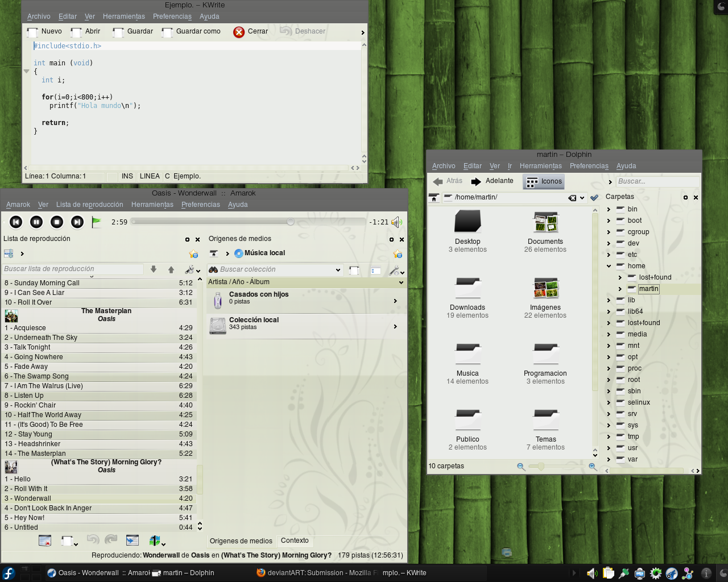Clear the Dolphin location bar text
Viewport: 728px width, 582px height.
click(572, 198)
